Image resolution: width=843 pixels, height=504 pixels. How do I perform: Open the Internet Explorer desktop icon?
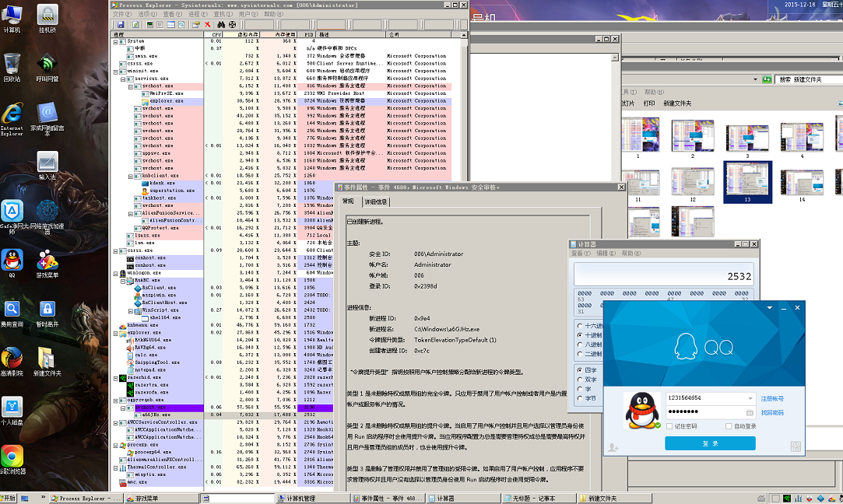(12, 118)
